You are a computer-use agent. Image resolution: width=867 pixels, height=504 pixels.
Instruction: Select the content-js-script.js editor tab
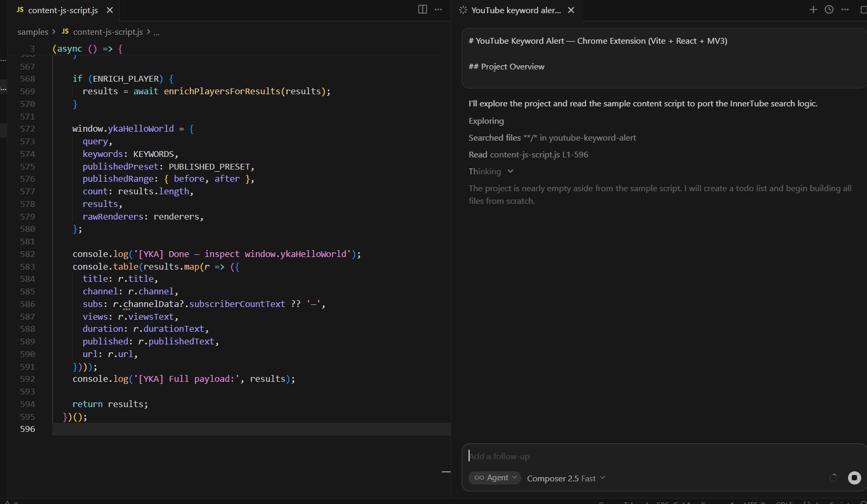pyautogui.click(x=64, y=10)
